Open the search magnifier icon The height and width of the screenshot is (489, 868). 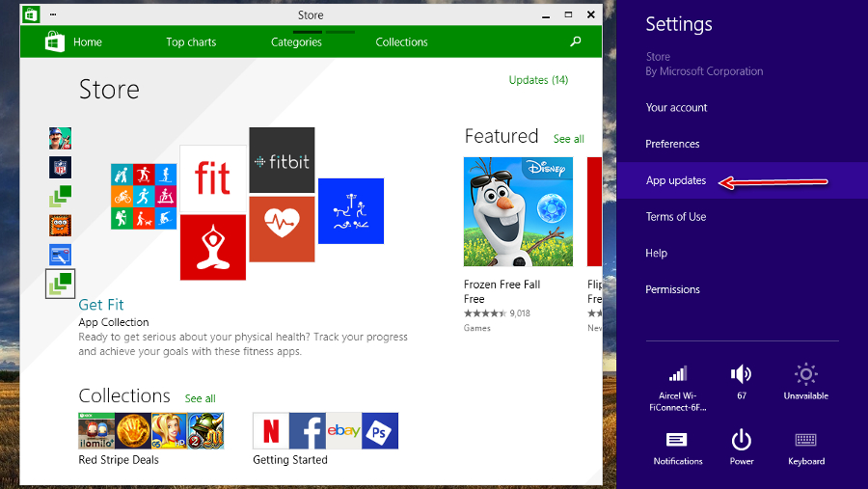coord(576,41)
